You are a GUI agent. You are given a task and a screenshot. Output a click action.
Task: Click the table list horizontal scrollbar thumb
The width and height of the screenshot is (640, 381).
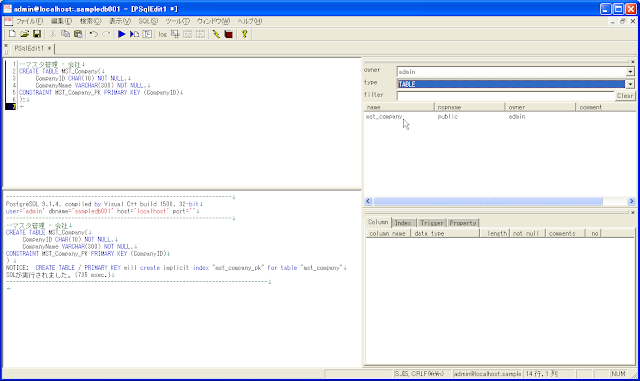(488, 201)
